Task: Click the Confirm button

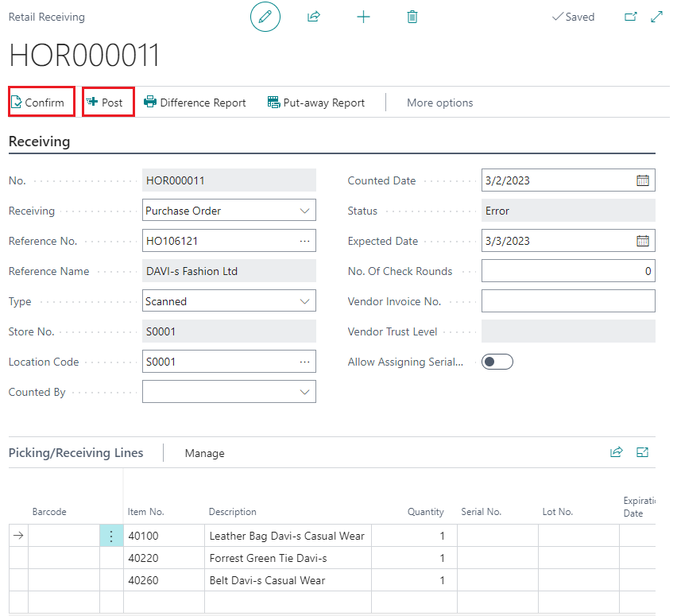Action: (38, 103)
